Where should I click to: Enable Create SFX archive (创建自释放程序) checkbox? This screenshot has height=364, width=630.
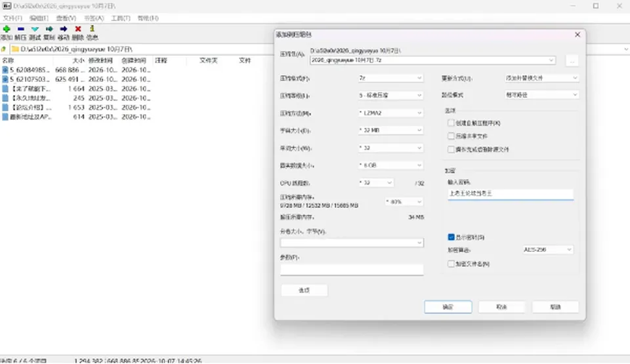tap(451, 123)
